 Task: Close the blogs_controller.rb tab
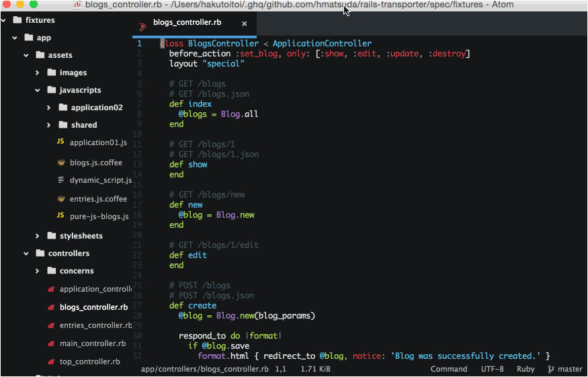244,24
